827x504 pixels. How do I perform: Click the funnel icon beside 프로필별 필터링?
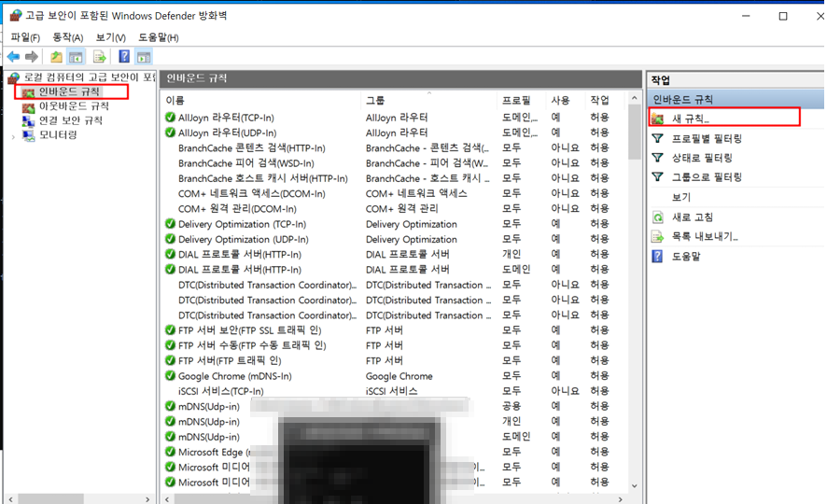point(658,139)
